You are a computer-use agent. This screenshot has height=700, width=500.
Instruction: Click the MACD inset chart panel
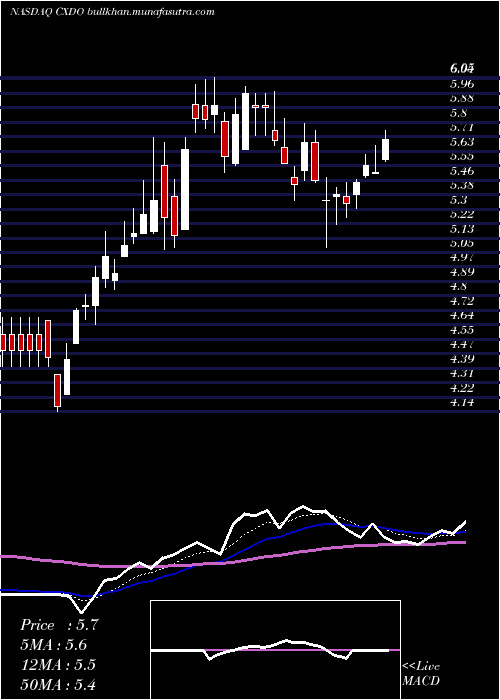point(275,650)
